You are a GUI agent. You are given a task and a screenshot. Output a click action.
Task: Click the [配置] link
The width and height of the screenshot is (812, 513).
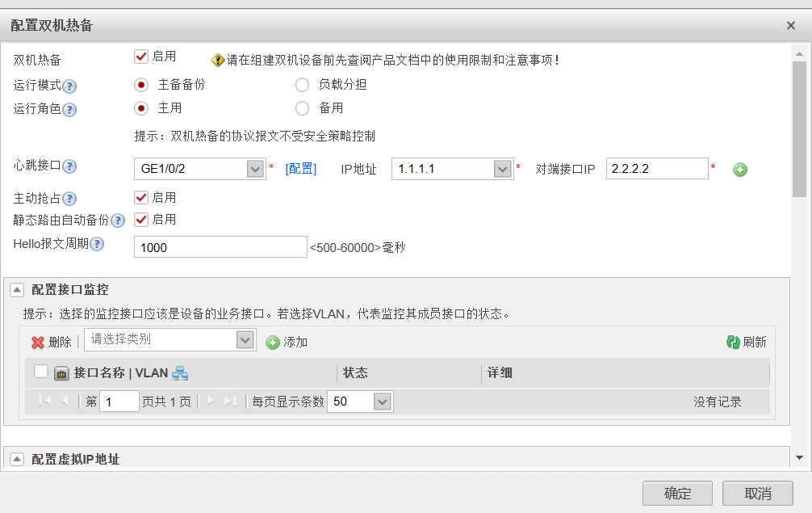click(x=301, y=169)
